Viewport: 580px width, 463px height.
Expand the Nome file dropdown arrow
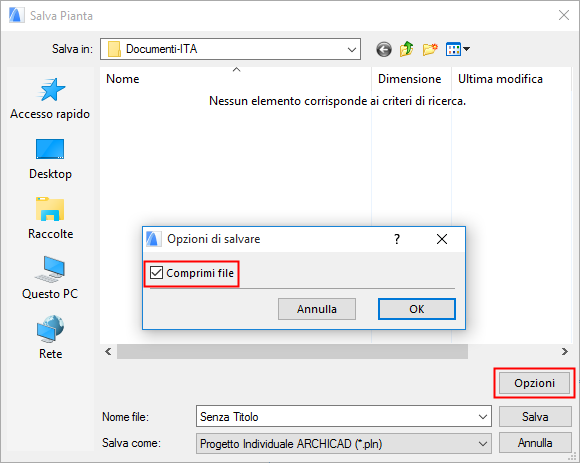click(x=482, y=417)
